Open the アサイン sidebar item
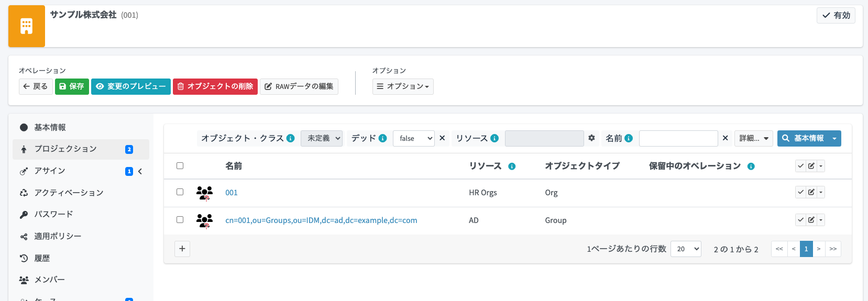The image size is (868, 301). coord(81,171)
